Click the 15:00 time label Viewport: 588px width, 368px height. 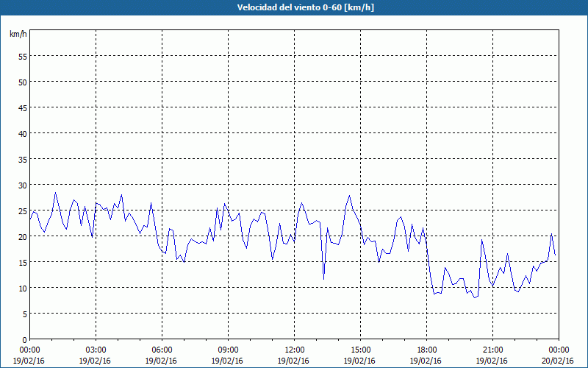360,350
